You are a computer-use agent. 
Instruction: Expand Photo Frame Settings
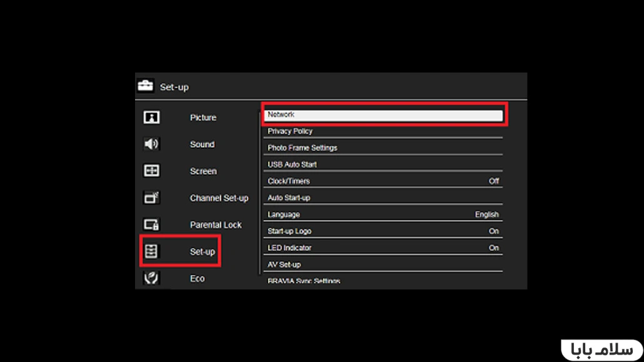click(x=383, y=148)
